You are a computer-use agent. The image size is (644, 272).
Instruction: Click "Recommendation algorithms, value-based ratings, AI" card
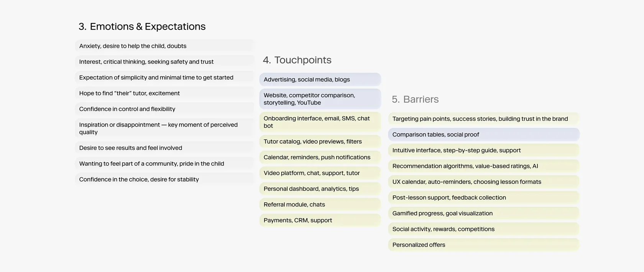(x=483, y=166)
